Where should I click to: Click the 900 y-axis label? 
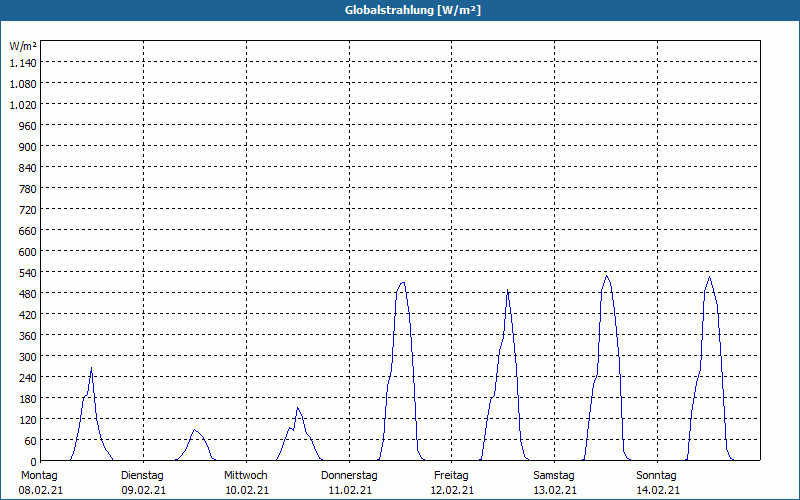pyautogui.click(x=28, y=147)
